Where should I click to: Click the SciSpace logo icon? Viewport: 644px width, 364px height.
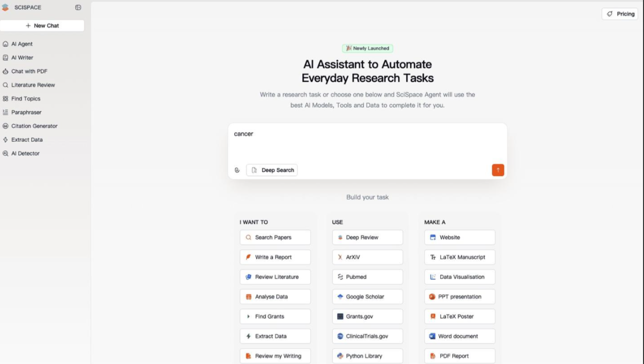pos(6,8)
